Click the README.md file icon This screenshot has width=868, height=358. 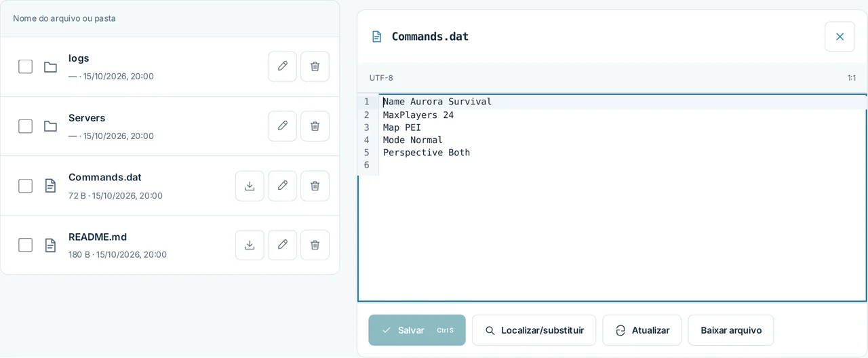[x=50, y=245]
